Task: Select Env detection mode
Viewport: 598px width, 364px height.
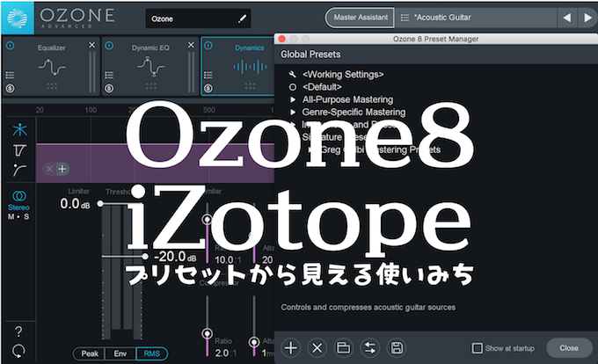Action: point(120,353)
